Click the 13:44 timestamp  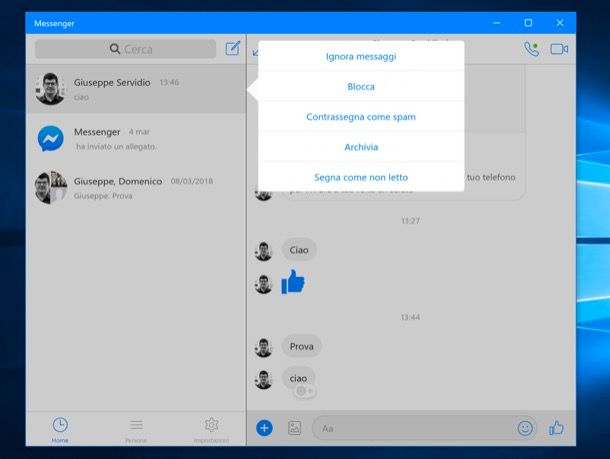(410, 317)
